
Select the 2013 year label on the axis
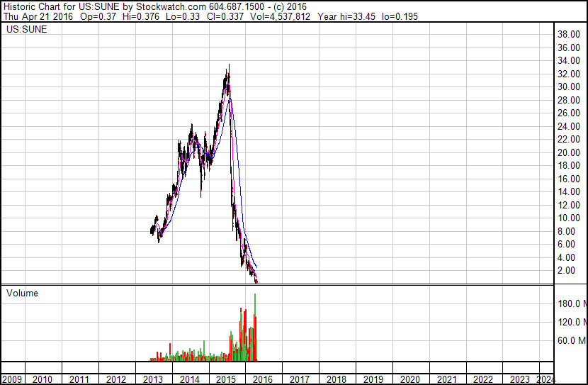(x=152, y=379)
